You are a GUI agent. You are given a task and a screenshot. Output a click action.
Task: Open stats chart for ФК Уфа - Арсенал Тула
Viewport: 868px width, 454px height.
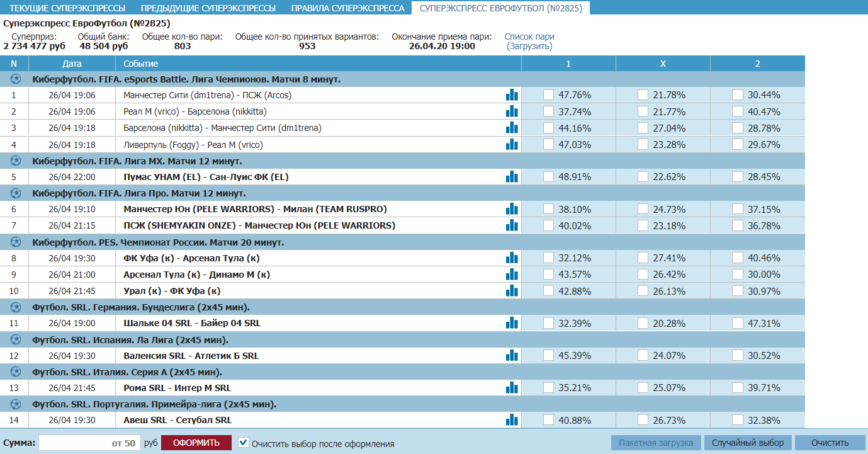(x=512, y=258)
